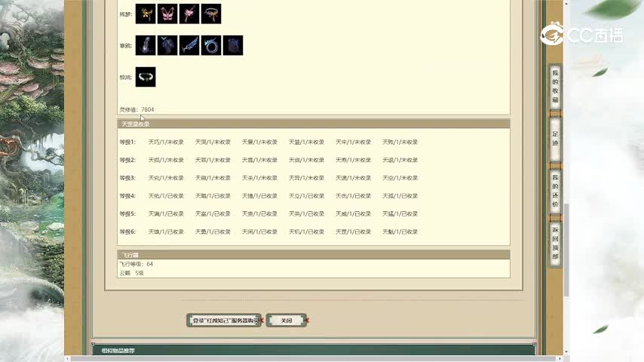Viewport: 644px width, 362px height.
Task: Select the blue wing blade icon
Action: 189,45
